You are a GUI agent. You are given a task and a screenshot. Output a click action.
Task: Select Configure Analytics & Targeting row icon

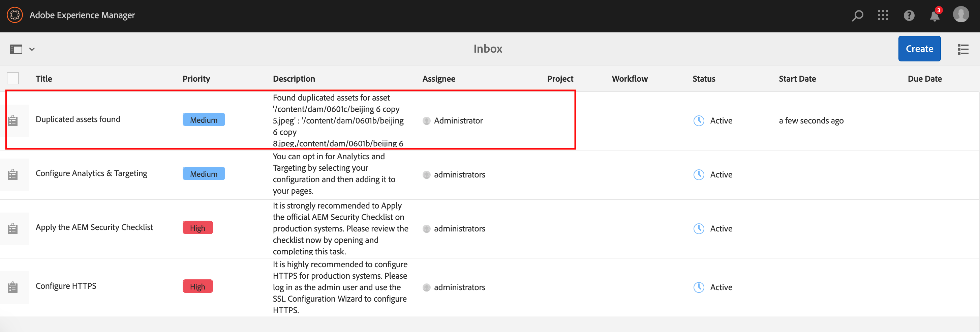point(13,175)
